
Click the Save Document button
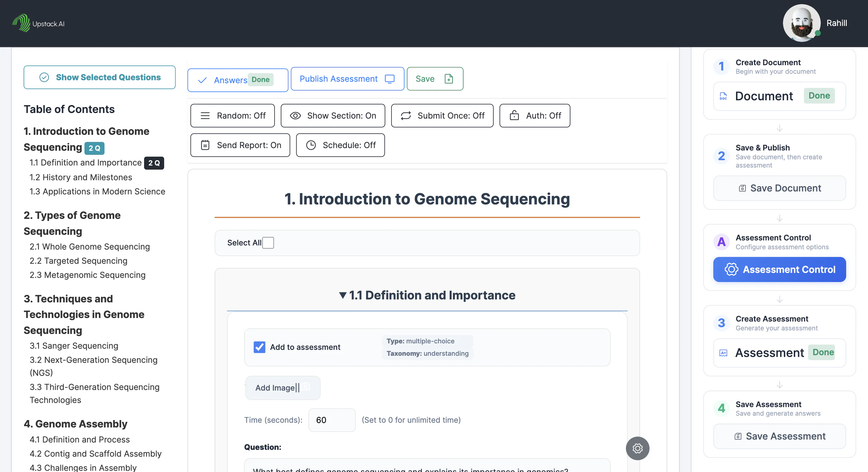click(x=779, y=188)
